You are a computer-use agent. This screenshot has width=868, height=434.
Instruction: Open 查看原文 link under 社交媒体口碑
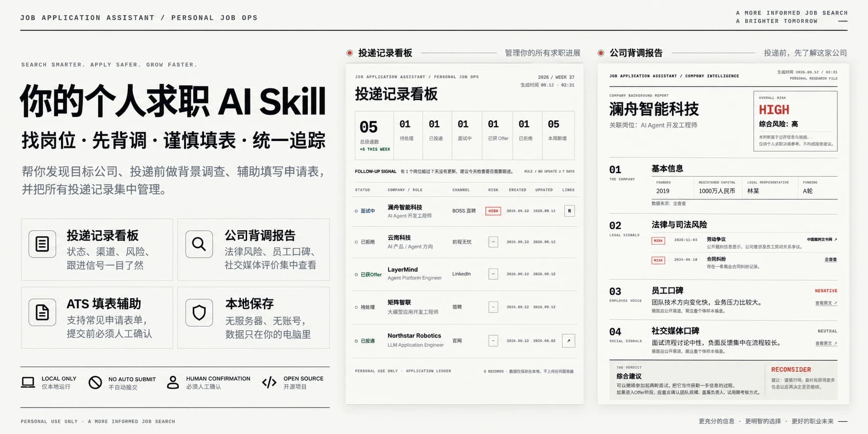point(826,343)
